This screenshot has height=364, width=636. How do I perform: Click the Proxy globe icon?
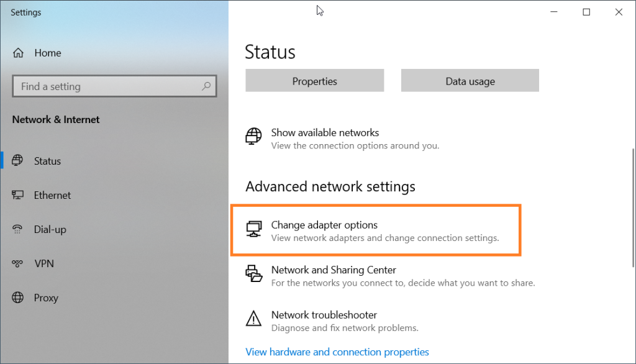(17, 298)
